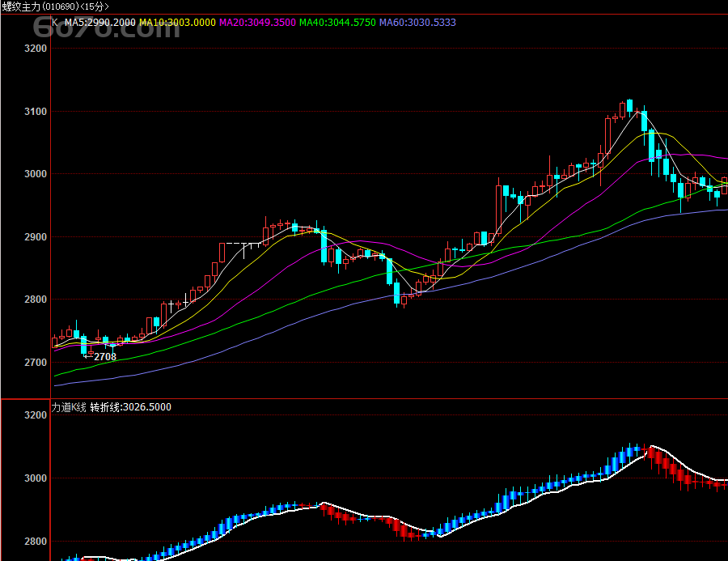Screen dimensions: 728x561
Task: Select the MA20:3049.3500 indicator label
Action: pyautogui.click(x=257, y=23)
